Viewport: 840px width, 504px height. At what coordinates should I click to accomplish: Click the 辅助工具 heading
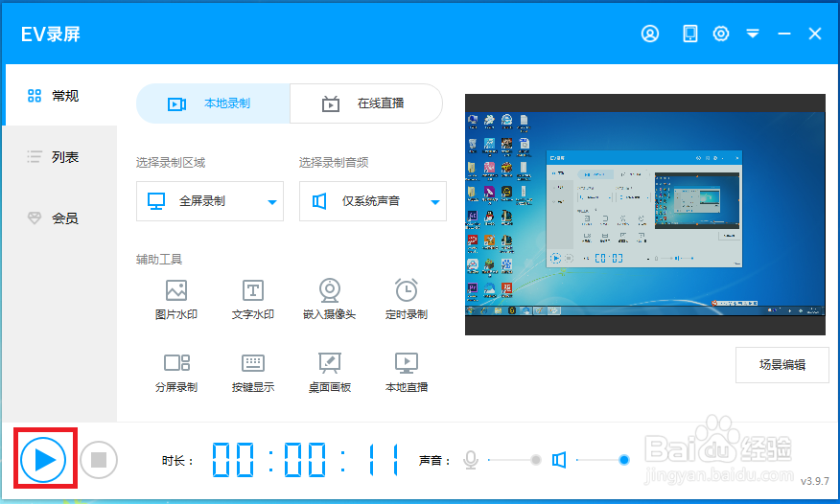[x=159, y=260]
